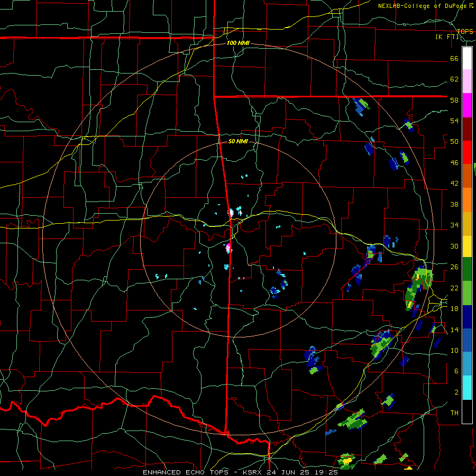Click the 2 legend value
This screenshot has width=476, height=476.
[456, 392]
